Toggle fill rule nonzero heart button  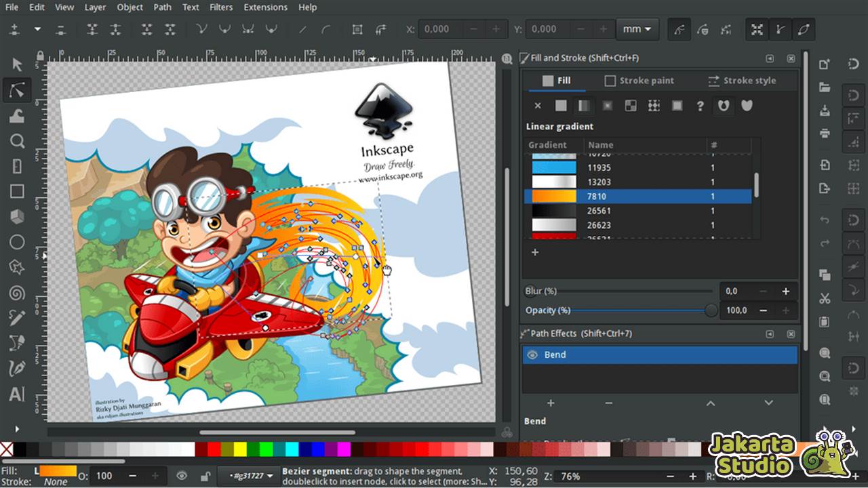point(747,106)
